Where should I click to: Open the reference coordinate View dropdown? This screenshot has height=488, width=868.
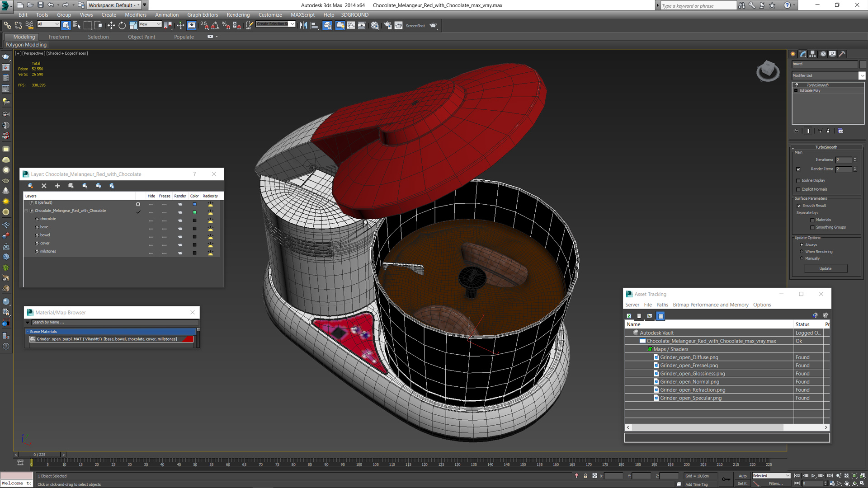point(150,24)
